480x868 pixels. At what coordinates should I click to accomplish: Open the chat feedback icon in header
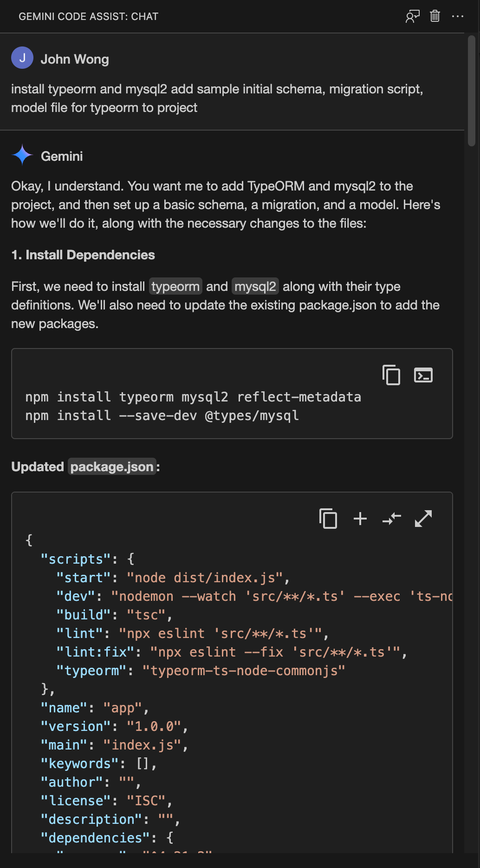412,17
